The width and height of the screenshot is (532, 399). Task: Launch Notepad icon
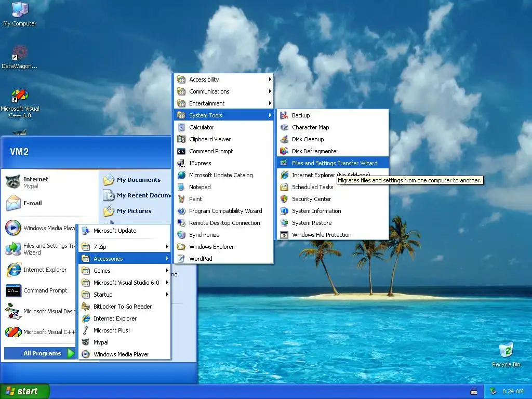point(181,187)
